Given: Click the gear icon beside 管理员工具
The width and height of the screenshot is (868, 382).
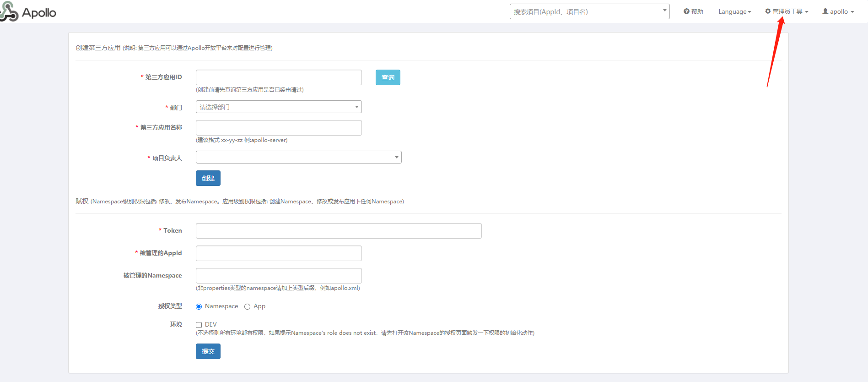Looking at the screenshot, I should 768,11.
